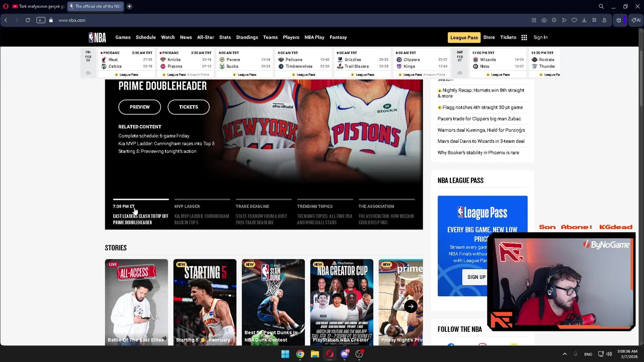The height and width of the screenshot is (362, 644).
Task: Reload the nba.com page
Action: (28, 20)
